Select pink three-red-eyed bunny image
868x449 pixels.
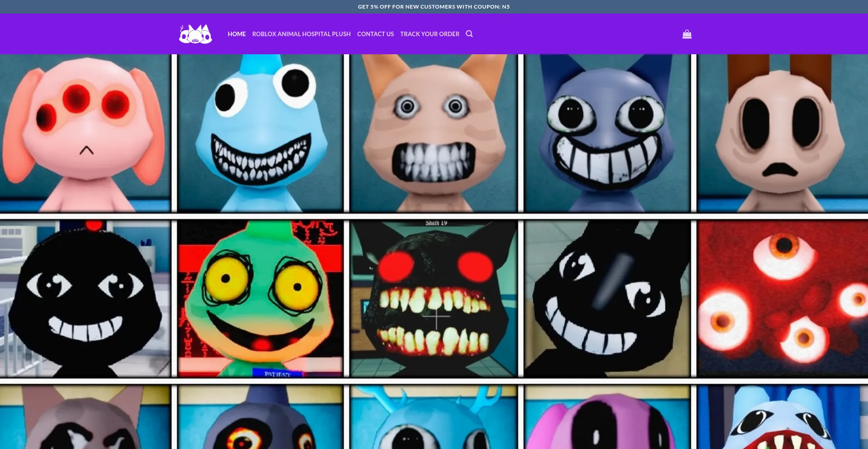tap(85, 133)
